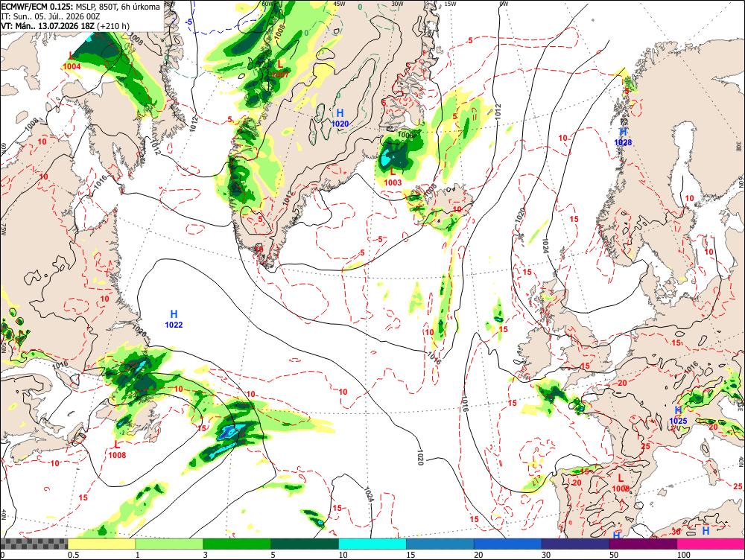
Task: Click the init time 'IT: Sun.. 05. Júl.. 2026 00Z'
Action: [x=51, y=16]
